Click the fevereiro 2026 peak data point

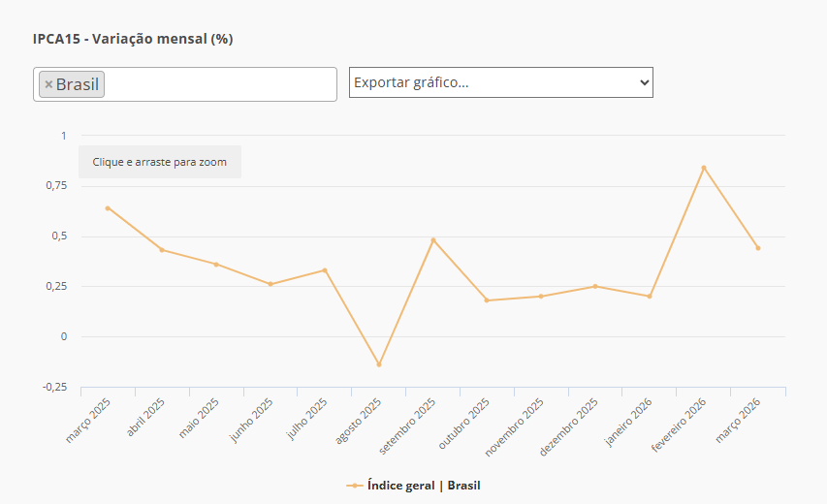coord(704,168)
